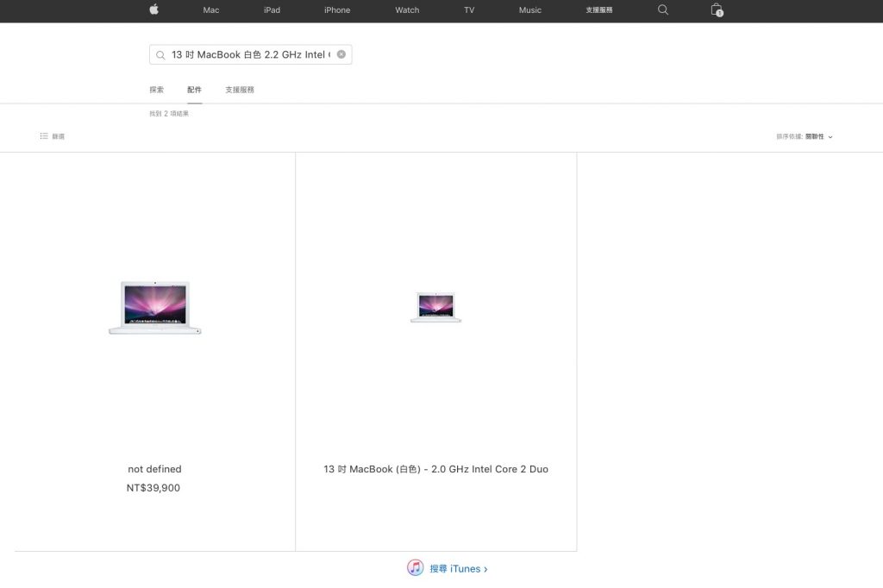The width and height of the screenshot is (883, 588).
Task: Open Music in the navigation bar
Action: coord(530,10)
